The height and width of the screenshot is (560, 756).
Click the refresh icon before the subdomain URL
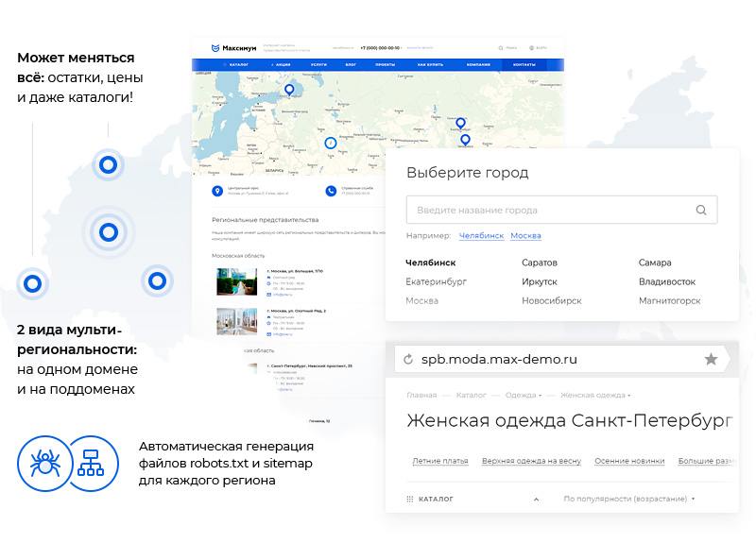pos(408,359)
